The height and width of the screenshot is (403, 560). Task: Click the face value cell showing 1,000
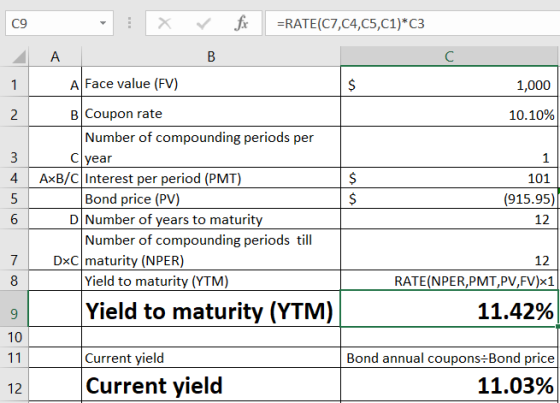point(449,81)
